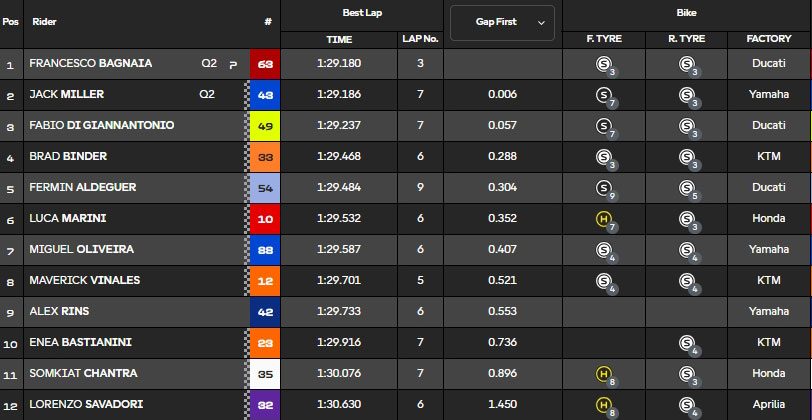The height and width of the screenshot is (420, 812).
Task: Select Savadori's yellow front tyre icon
Action: pyautogui.click(x=605, y=406)
